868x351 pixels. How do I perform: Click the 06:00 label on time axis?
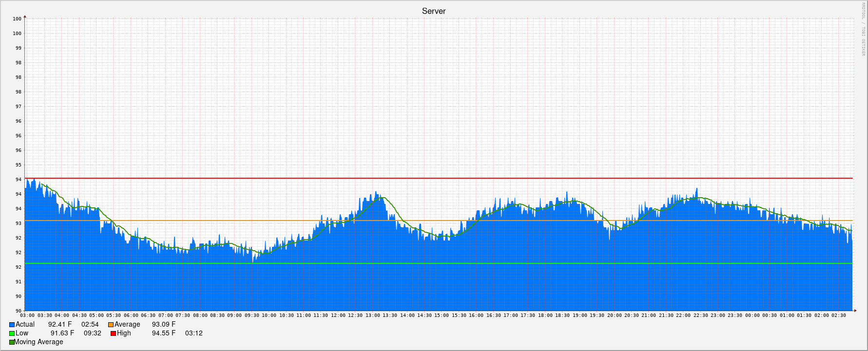(x=131, y=315)
